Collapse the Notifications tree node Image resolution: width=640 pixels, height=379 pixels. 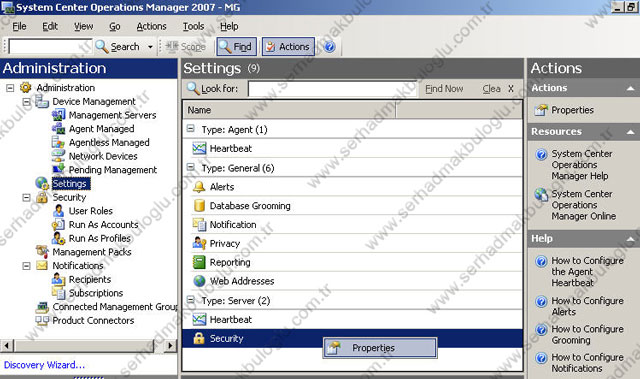(27, 266)
